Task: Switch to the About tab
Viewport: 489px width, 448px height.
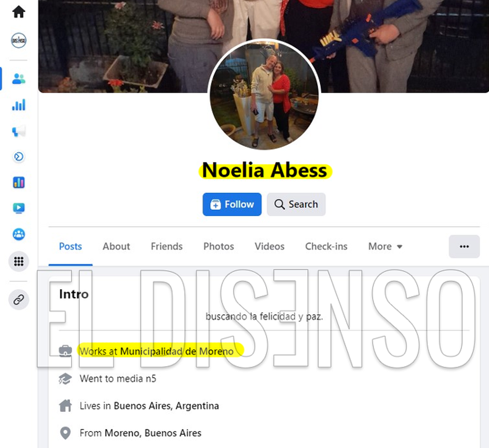Action: (116, 246)
